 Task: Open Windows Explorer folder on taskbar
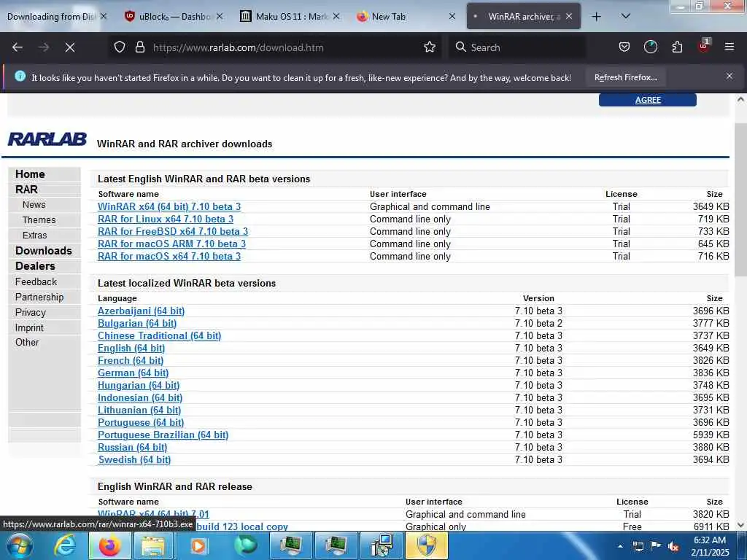click(153, 545)
